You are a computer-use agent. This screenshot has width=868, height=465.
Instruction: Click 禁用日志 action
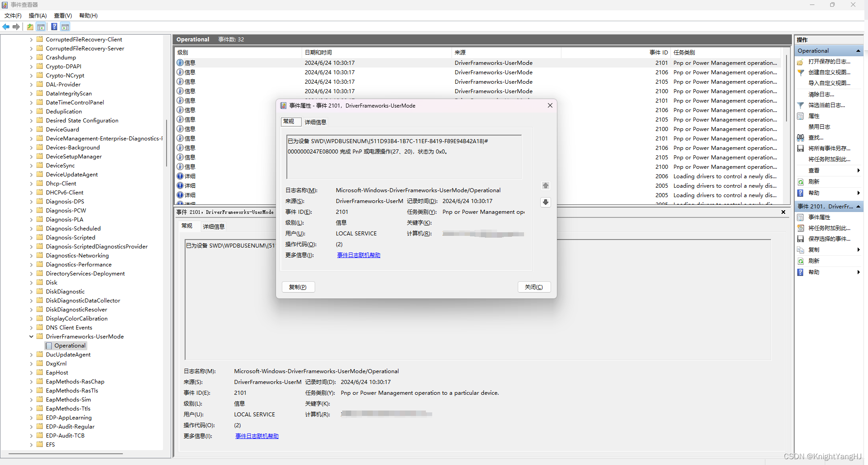819,127
